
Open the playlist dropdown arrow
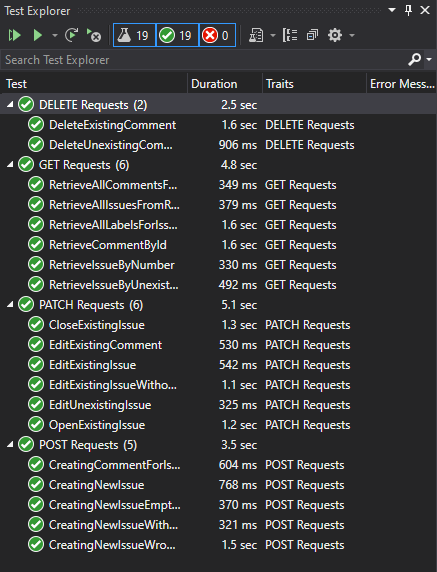(273, 35)
